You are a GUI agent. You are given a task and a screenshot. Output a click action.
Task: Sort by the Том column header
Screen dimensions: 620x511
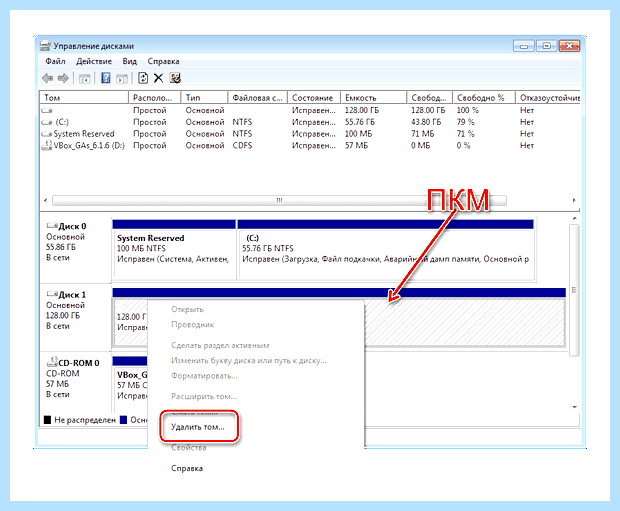(x=84, y=98)
